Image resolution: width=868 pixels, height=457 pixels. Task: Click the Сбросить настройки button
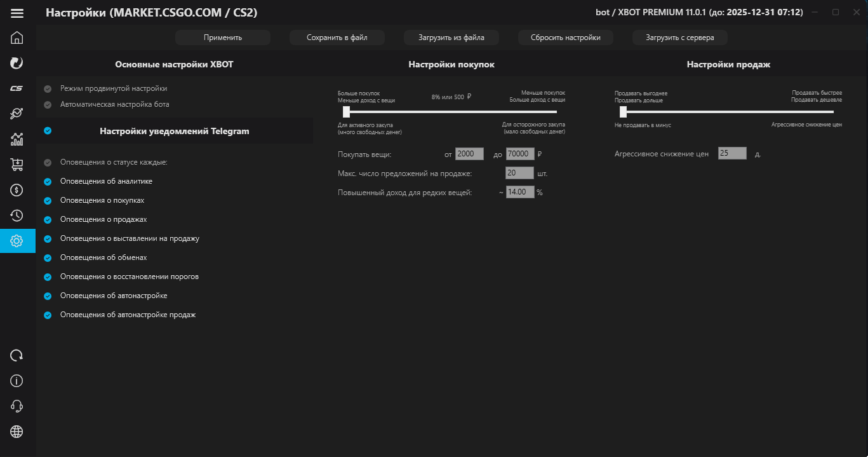pos(565,38)
